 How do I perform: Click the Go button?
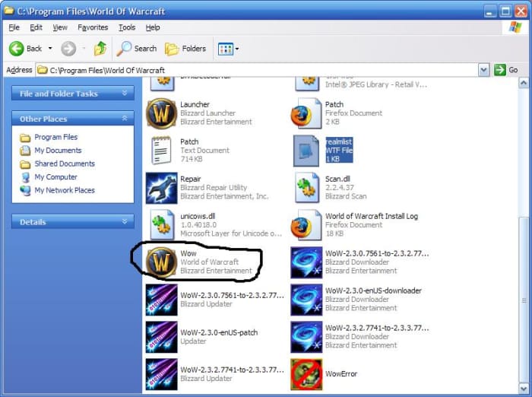pos(506,70)
